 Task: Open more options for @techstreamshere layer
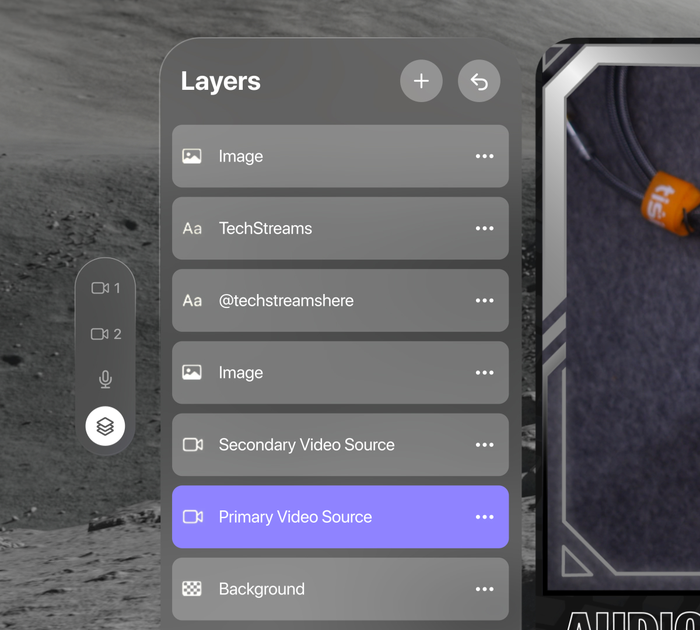(484, 300)
